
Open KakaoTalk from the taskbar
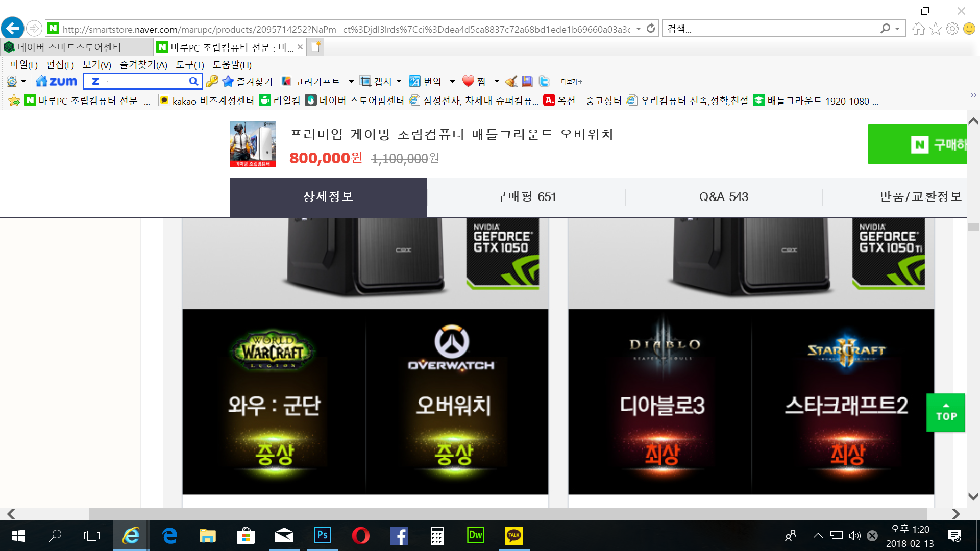tap(514, 536)
